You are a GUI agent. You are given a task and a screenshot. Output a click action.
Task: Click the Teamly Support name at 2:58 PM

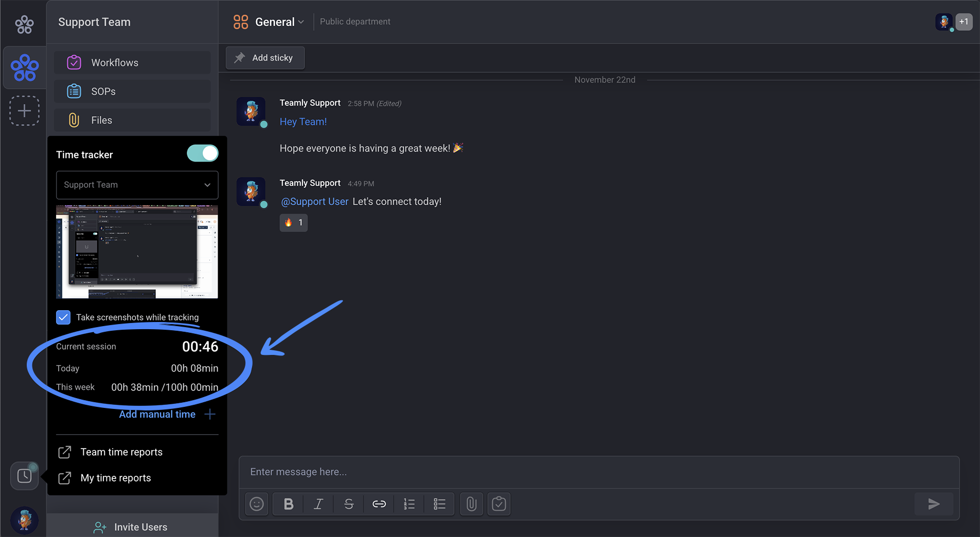(310, 103)
